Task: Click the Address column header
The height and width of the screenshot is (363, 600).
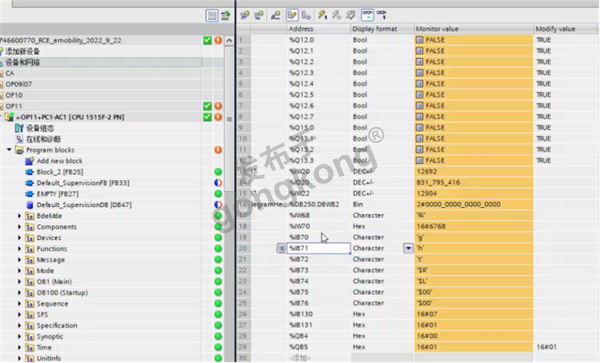Action: coord(318,29)
